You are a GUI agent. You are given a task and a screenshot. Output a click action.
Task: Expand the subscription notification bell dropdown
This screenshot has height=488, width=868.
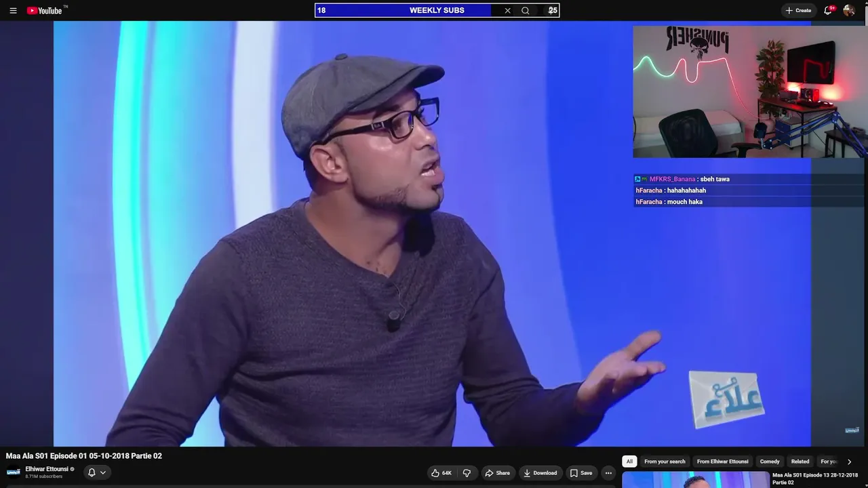[97, 472]
